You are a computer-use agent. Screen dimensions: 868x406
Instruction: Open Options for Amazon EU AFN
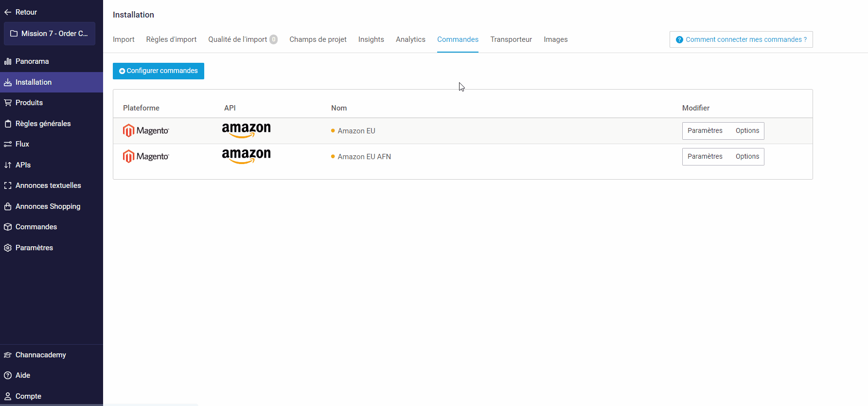(x=747, y=156)
